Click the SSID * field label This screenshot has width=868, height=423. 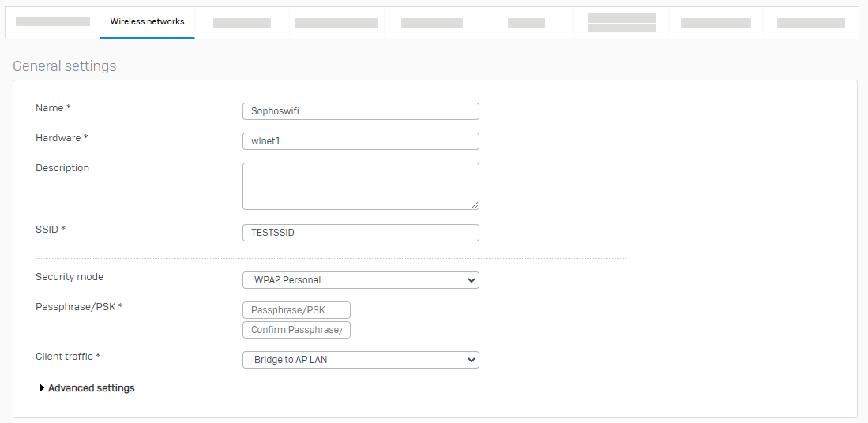click(51, 229)
